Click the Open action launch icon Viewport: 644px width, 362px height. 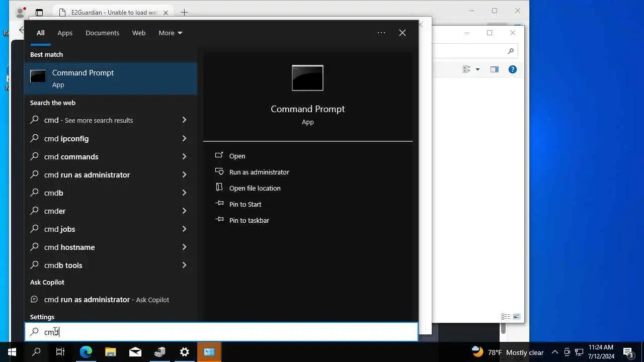pyautogui.click(x=219, y=155)
